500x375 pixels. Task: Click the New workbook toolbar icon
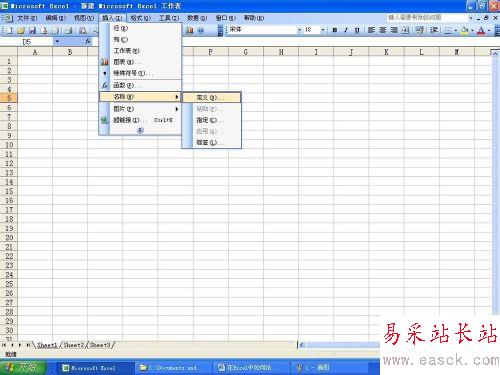coord(9,31)
